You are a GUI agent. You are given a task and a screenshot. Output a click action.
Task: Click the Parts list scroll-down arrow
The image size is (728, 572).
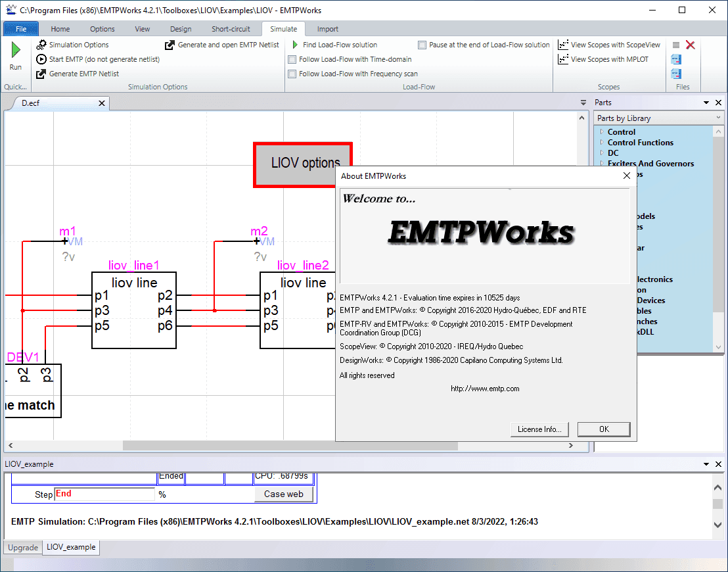pos(718,346)
